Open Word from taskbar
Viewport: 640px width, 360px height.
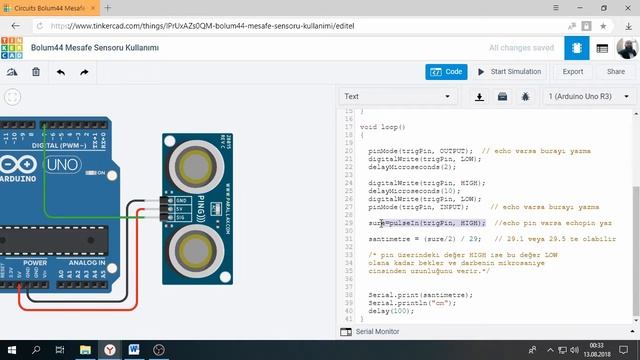click(134, 350)
